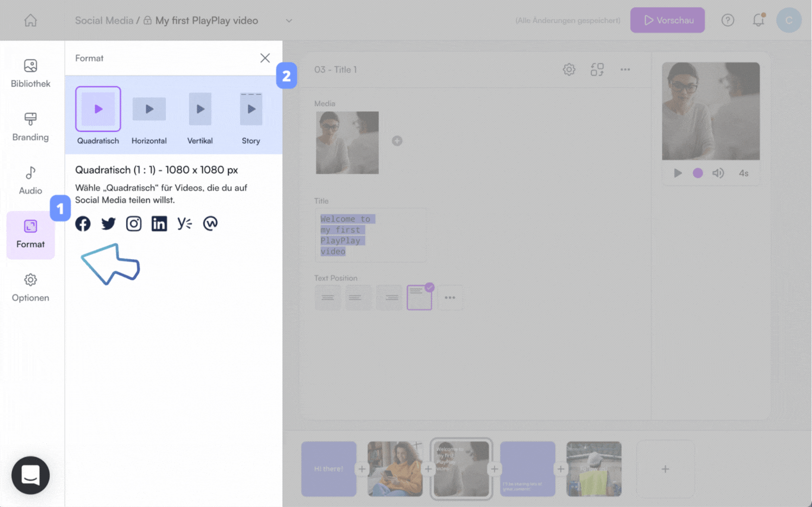Open the help question mark icon

point(728,20)
